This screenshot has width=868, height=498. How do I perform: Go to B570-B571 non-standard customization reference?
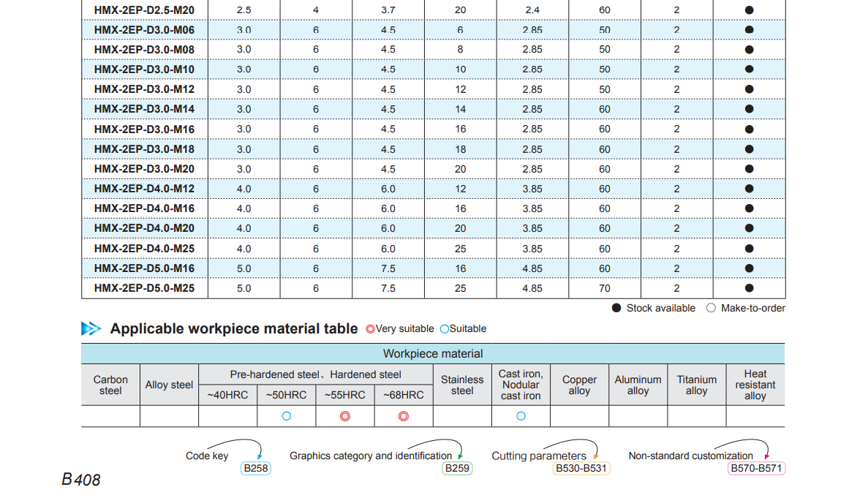[x=756, y=468]
